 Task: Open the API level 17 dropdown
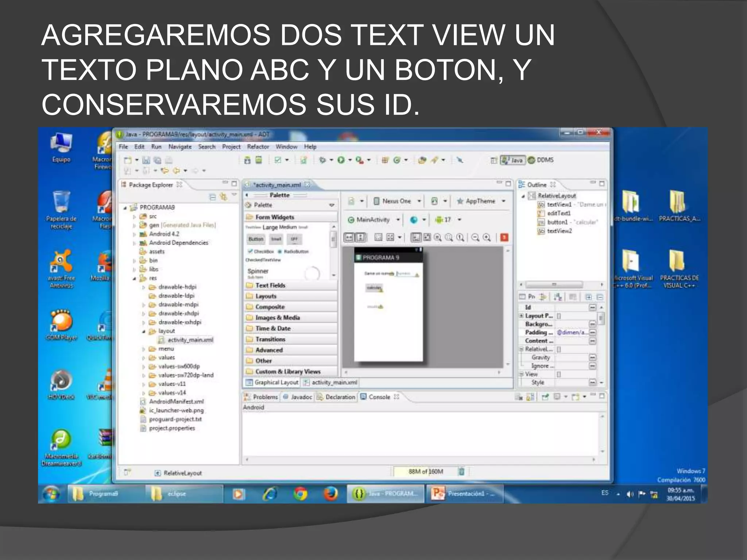click(x=448, y=220)
